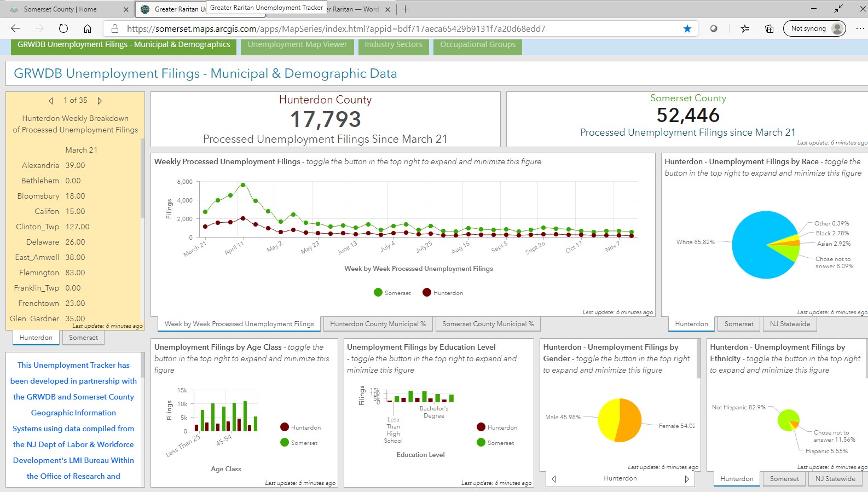This screenshot has height=492, width=868.
Task: Reload the page with refresh icon
Action: click(x=63, y=28)
